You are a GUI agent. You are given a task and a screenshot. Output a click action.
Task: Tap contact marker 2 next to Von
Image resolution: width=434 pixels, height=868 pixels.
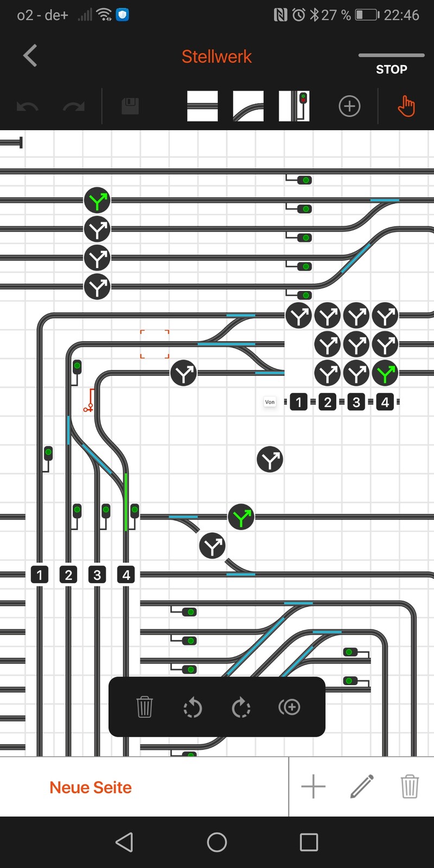(x=327, y=402)
